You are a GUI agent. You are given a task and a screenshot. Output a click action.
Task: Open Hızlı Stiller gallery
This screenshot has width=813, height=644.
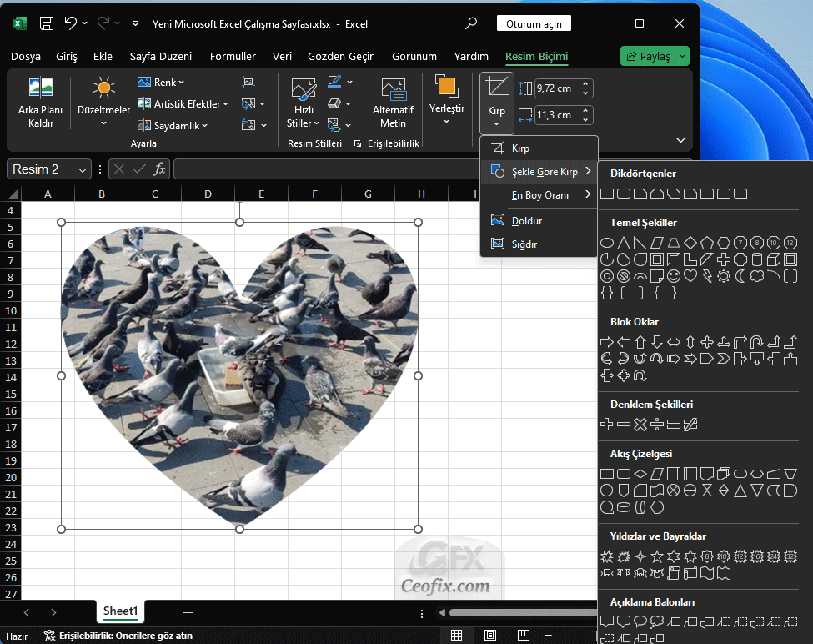tap(304, 103)
